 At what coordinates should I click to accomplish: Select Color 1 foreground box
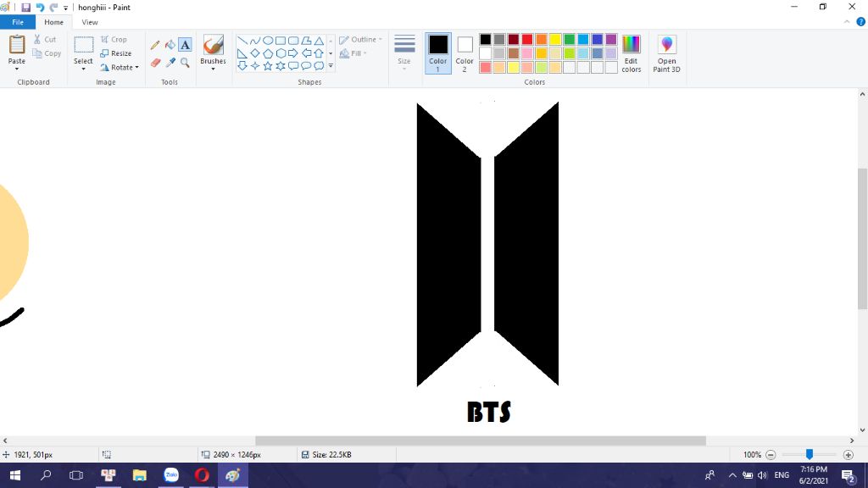click(x=438, y=53)
